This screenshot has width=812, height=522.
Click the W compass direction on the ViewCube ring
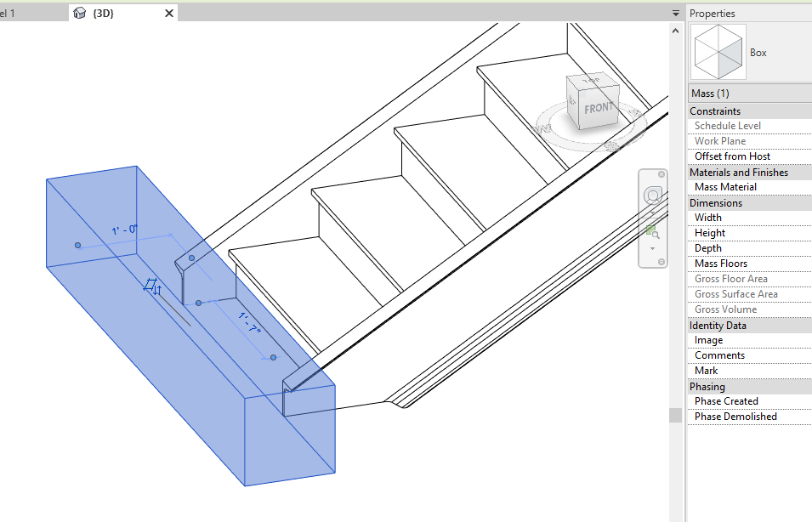point(541,129)
